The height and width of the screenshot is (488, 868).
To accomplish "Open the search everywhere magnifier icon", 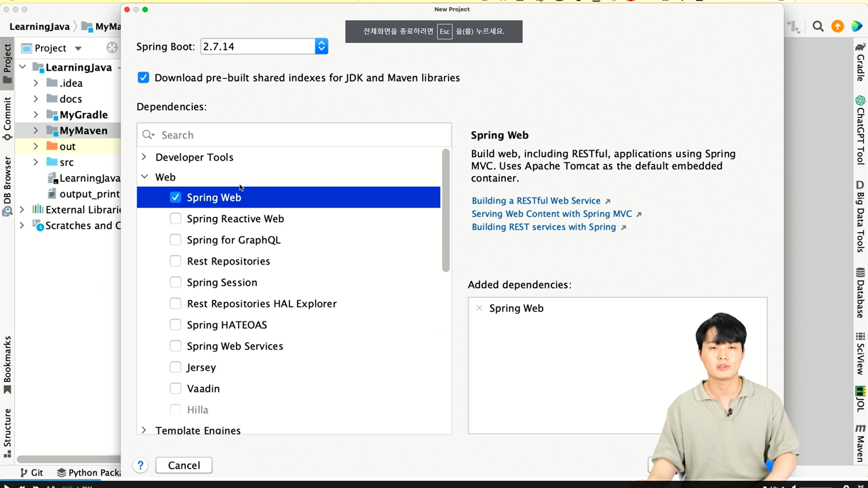I will tap(818, 27).
